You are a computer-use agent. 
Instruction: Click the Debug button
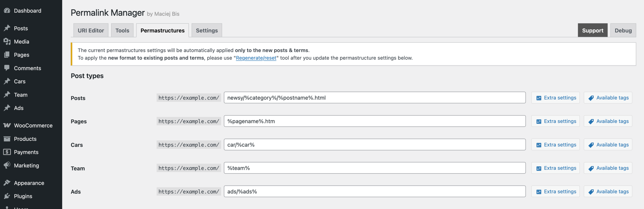[x=623, y=30]
